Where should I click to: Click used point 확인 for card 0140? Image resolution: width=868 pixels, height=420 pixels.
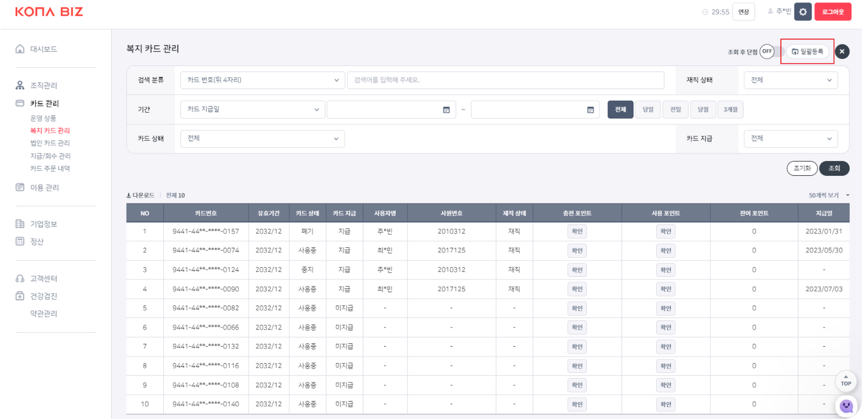pyautogui.click(x=666, y=404)
